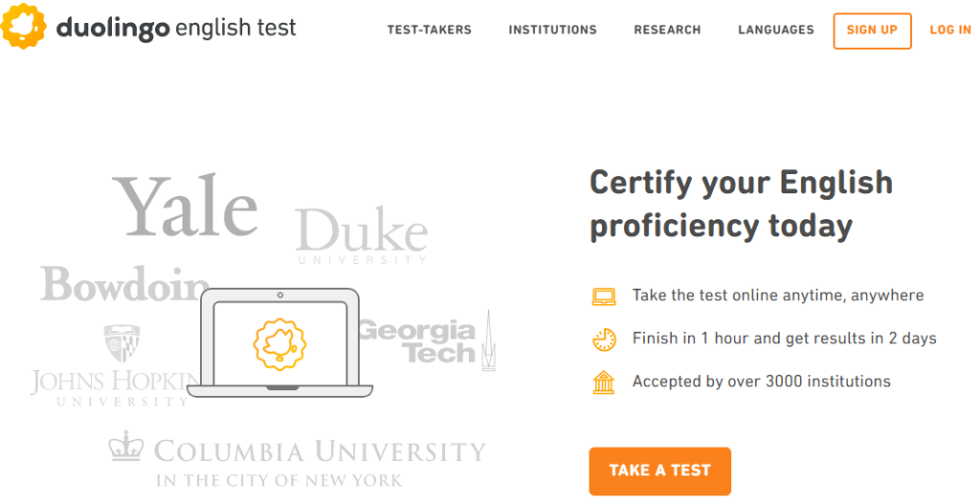Click the duolingo english test wordmark

176,28
